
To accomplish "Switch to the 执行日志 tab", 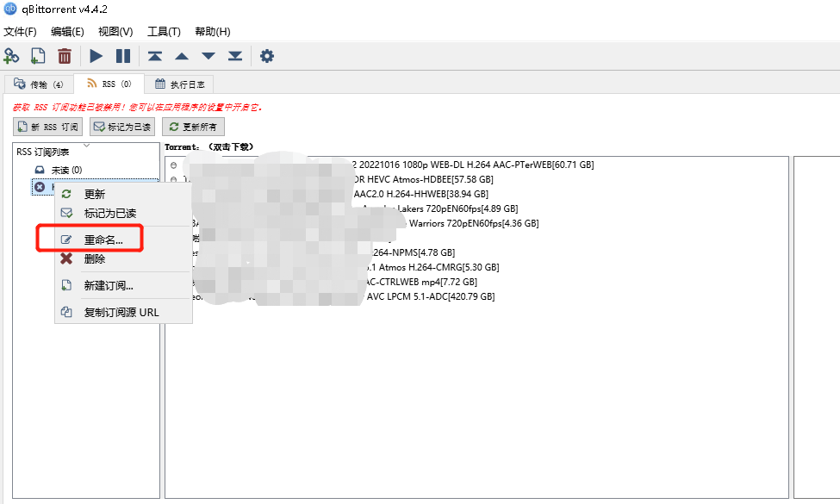I will coord(180,84).
